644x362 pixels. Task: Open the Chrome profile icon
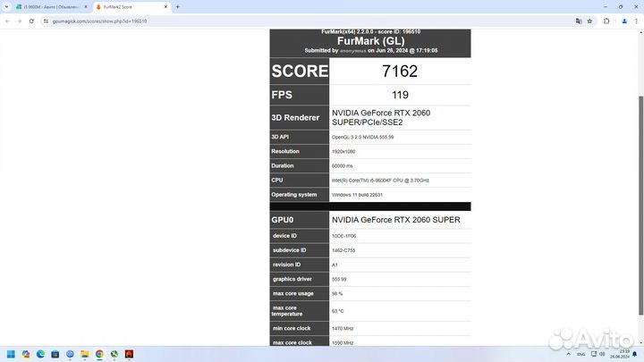(624, 21)
